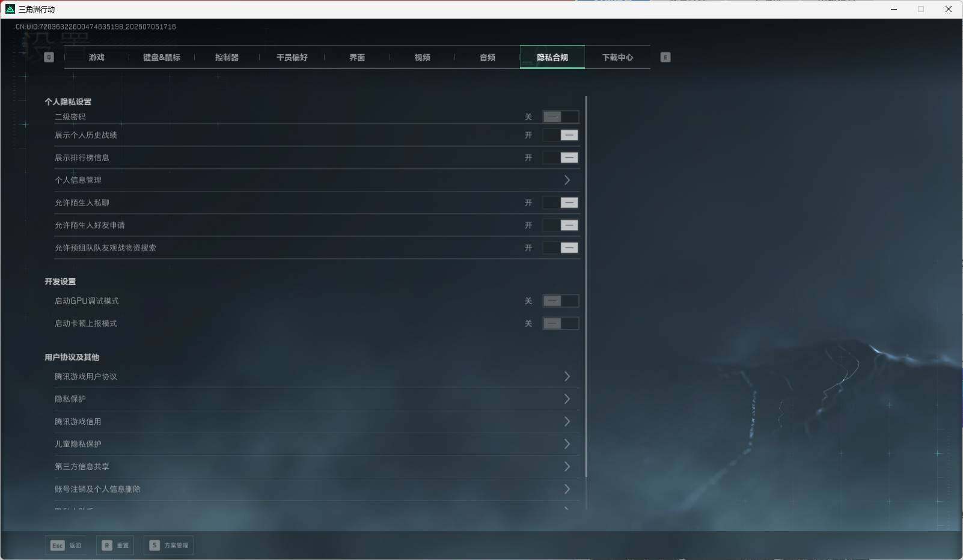The image size is (963, 560).
Task: Open 腾讯游戏用户协议 chevron
Action: point(567,376)
